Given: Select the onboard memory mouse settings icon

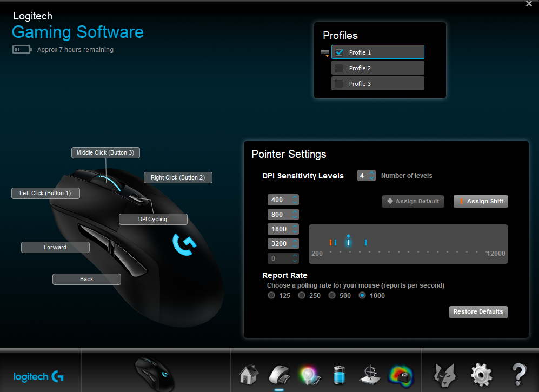Looking at the screenshot, I should pyautogui.click(x=278, y=374).
